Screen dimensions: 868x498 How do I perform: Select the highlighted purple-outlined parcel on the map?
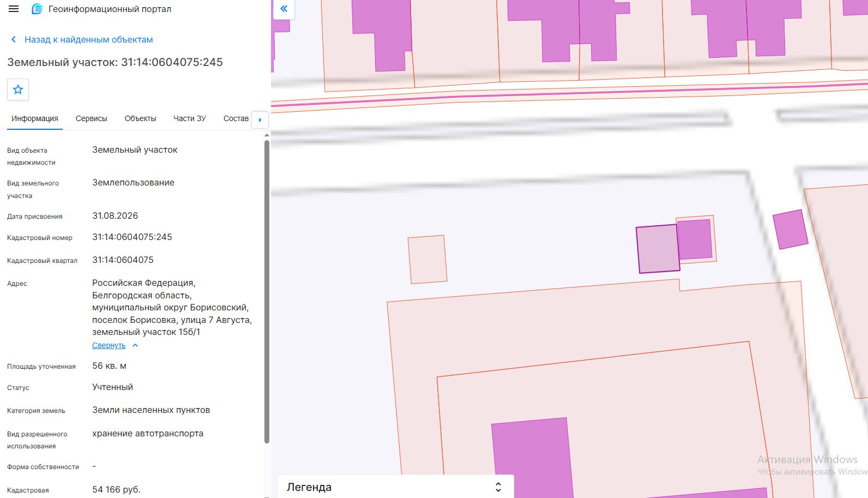coord(658,249)
